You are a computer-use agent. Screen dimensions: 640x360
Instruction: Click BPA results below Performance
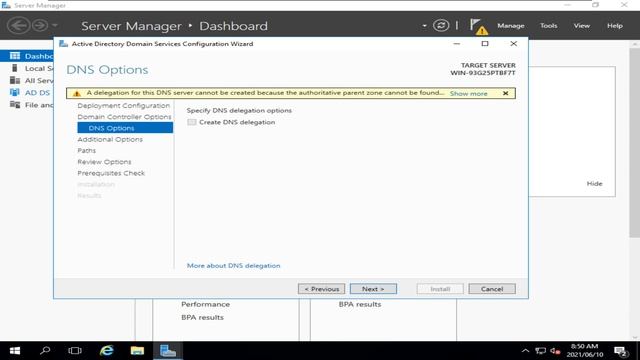coord(202,318)
